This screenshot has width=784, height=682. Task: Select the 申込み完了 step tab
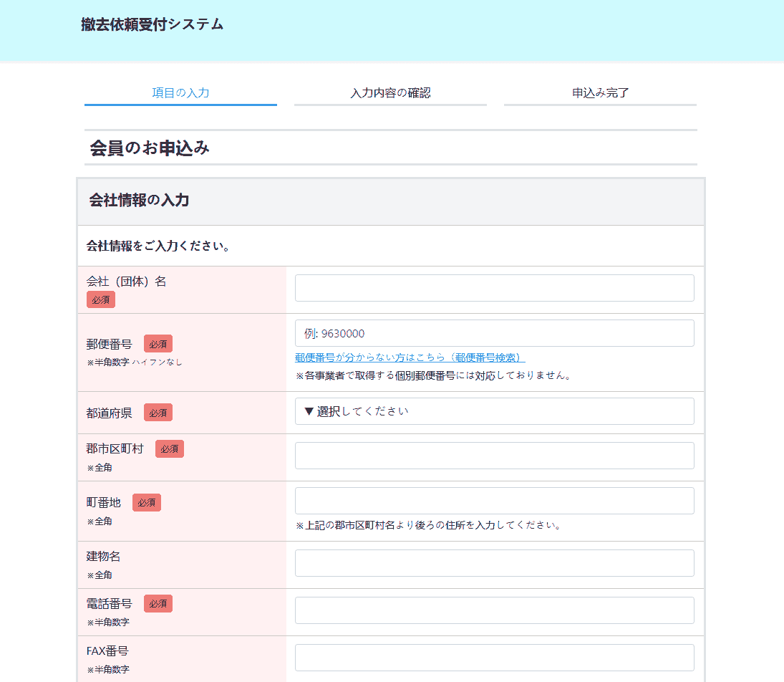(600, 93)
